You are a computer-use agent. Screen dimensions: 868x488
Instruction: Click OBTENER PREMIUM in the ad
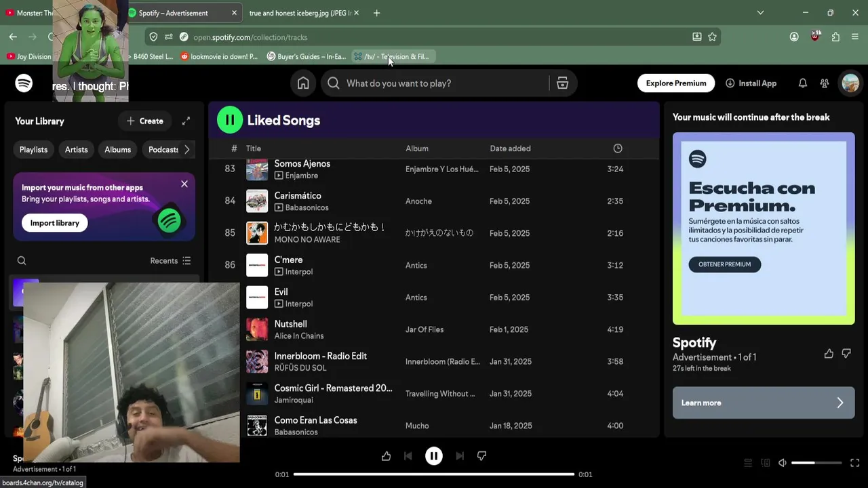pos(725,264)
